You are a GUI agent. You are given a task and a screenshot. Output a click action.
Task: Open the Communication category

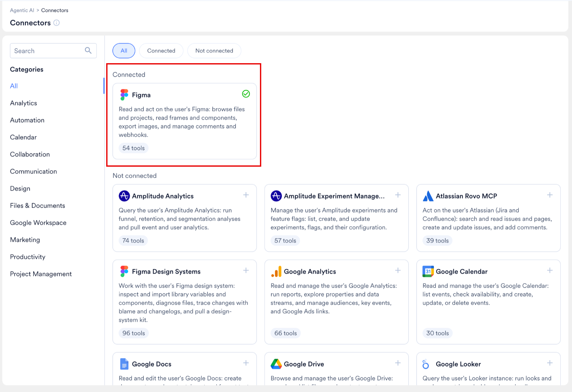(x=34, y=172)
